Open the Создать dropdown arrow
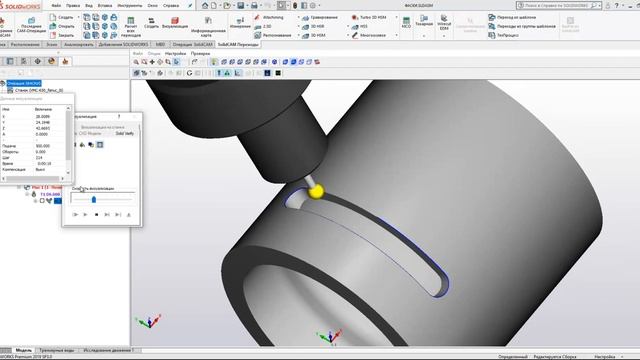Viewport: 640px width, 360px height. [78, 17]
